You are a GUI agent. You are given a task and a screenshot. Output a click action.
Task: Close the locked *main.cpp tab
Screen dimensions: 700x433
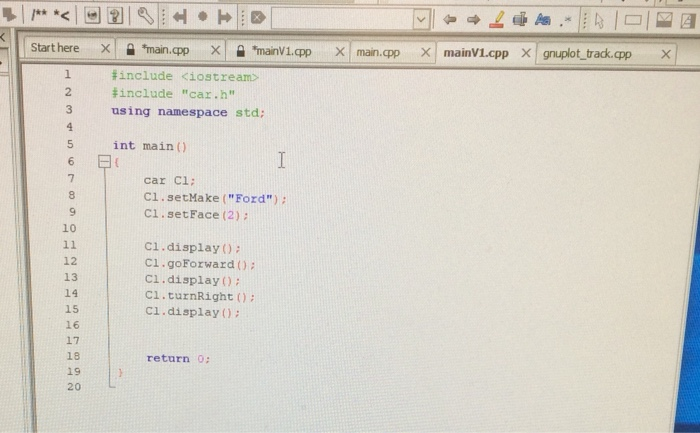point(215,50)
